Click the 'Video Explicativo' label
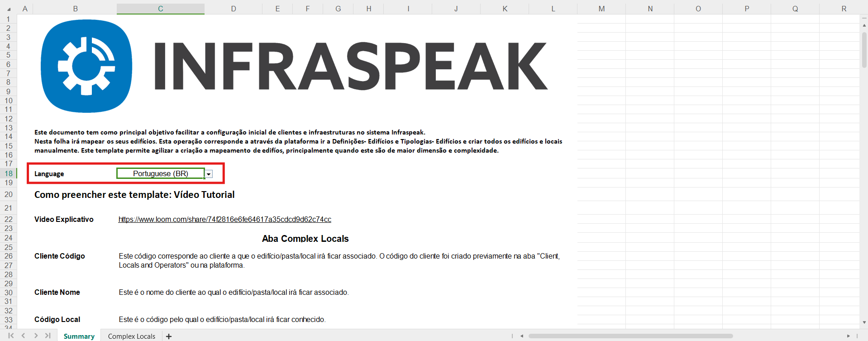 click(64, 219)
